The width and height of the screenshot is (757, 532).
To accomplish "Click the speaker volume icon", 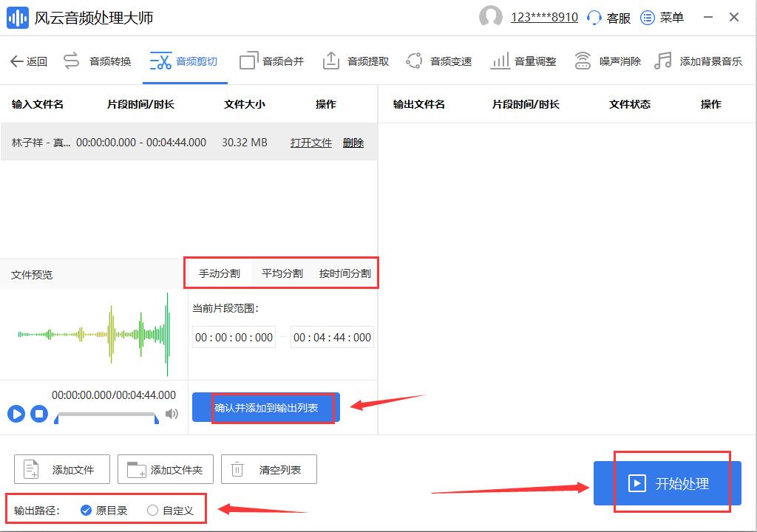I will click(172, 415).
